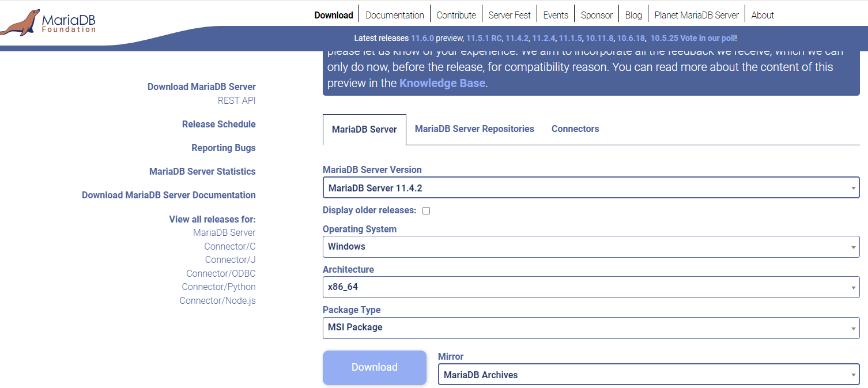Click the MariaDB Foundation sea lion logo

point(48,22)
